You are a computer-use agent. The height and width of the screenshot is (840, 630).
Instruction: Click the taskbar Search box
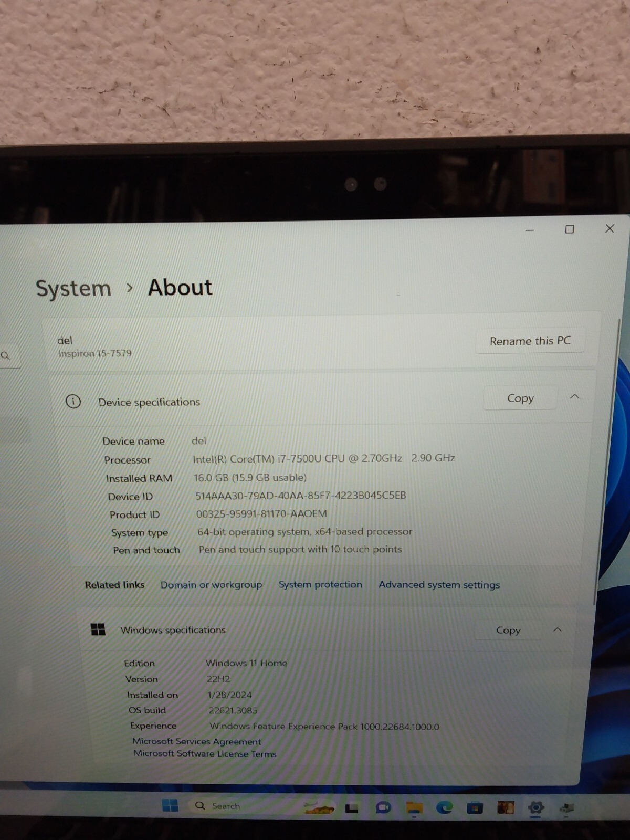262,806
